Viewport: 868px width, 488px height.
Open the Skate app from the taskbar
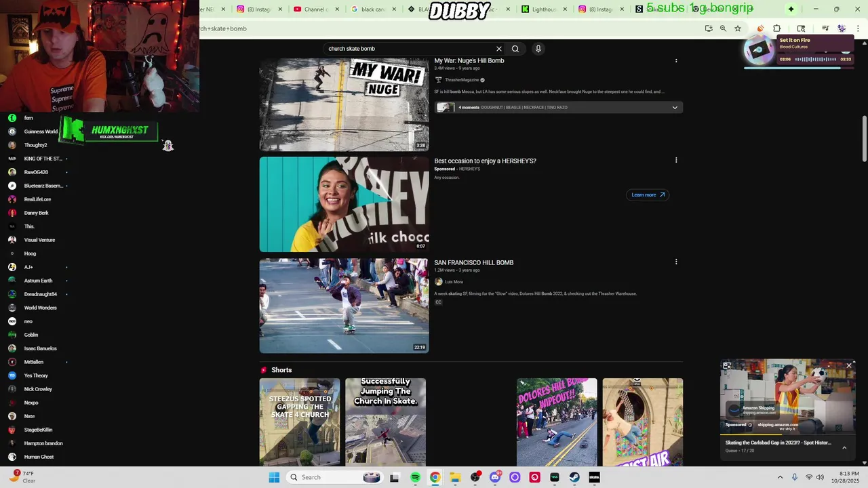click(x=595, y=477)
